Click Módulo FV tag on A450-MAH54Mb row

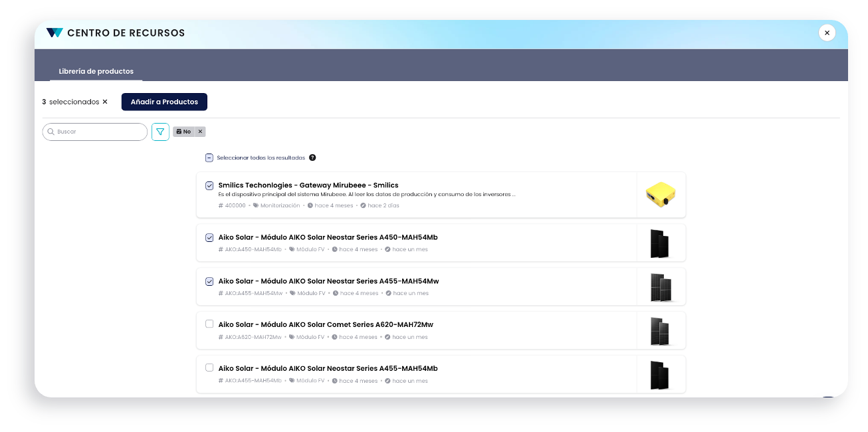click(x=310, y=250)
